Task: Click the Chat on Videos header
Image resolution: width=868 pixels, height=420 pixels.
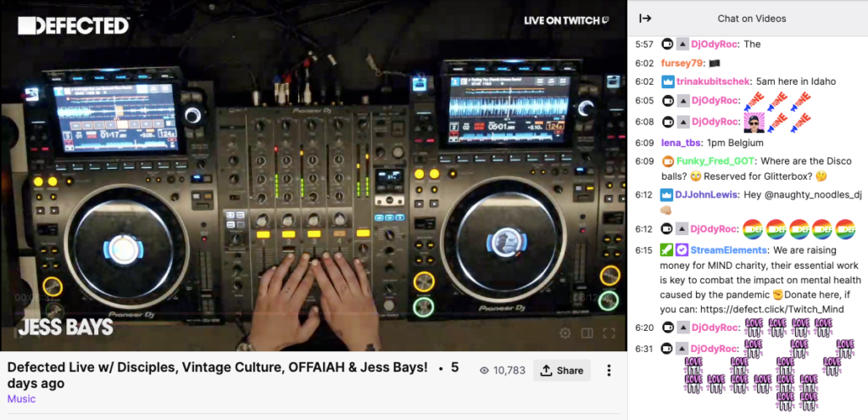Action: (x=752, y=18)
